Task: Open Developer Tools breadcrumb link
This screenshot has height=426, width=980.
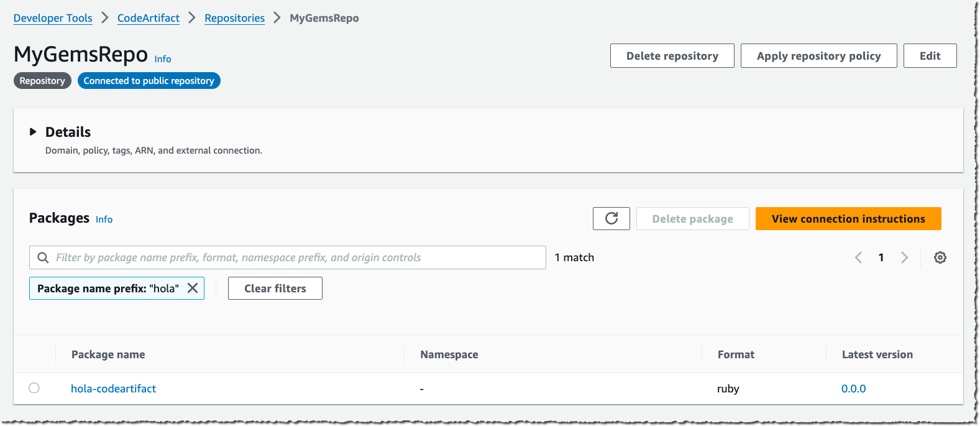Action: [53, 18]
